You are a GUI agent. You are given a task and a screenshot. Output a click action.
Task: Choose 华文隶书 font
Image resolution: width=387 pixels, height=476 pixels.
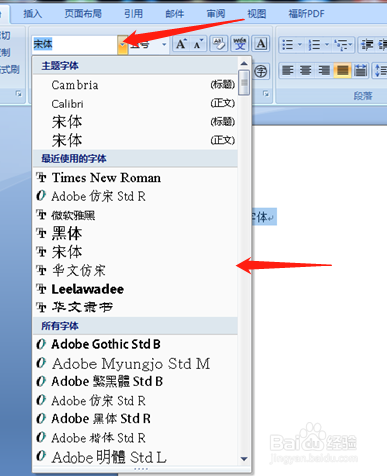tap(135, 307)
